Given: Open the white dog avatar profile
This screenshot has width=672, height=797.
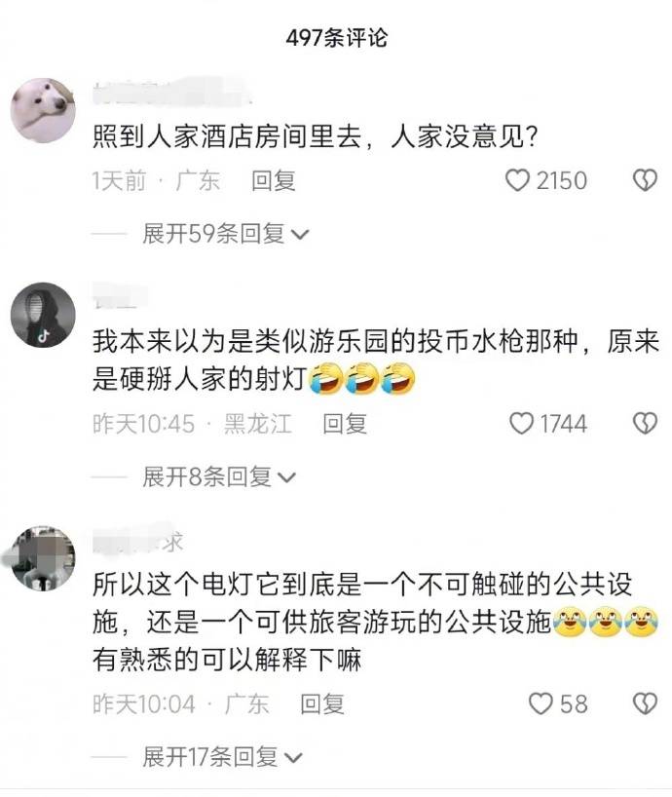Looking at the screenshot, I should click(x=43, y=110).
